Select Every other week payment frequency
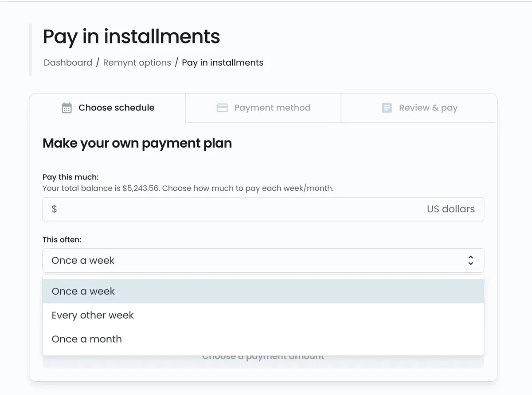 [92, 315]
